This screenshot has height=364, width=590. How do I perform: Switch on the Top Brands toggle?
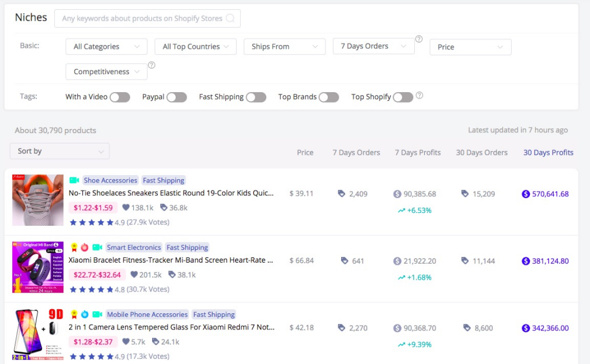328,97
